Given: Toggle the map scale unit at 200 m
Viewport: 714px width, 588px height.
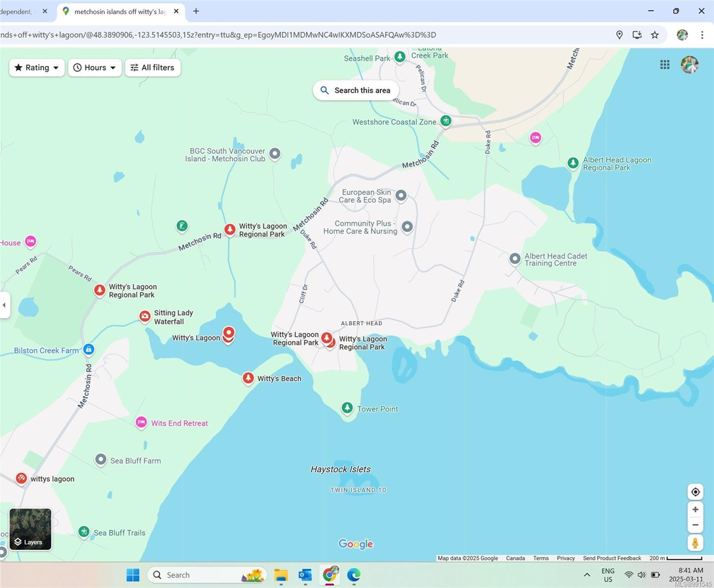Looking at the screenshot, I should coord(676,558).
